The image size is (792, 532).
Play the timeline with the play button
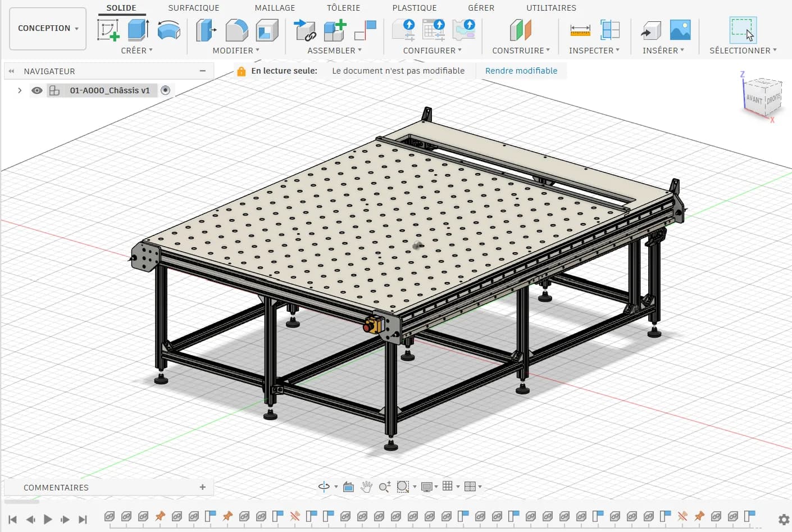(48, 520)
